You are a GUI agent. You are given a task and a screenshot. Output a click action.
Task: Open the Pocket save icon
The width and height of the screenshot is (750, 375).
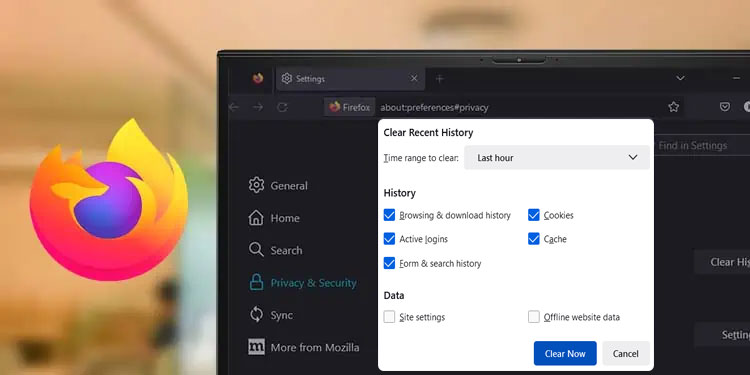point(725,107)
